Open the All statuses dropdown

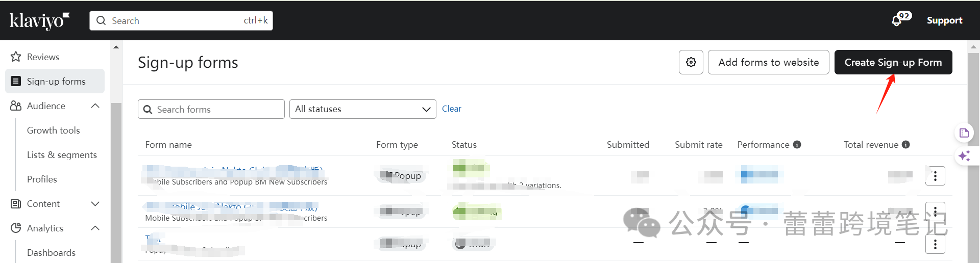click(x=362, y=109)
